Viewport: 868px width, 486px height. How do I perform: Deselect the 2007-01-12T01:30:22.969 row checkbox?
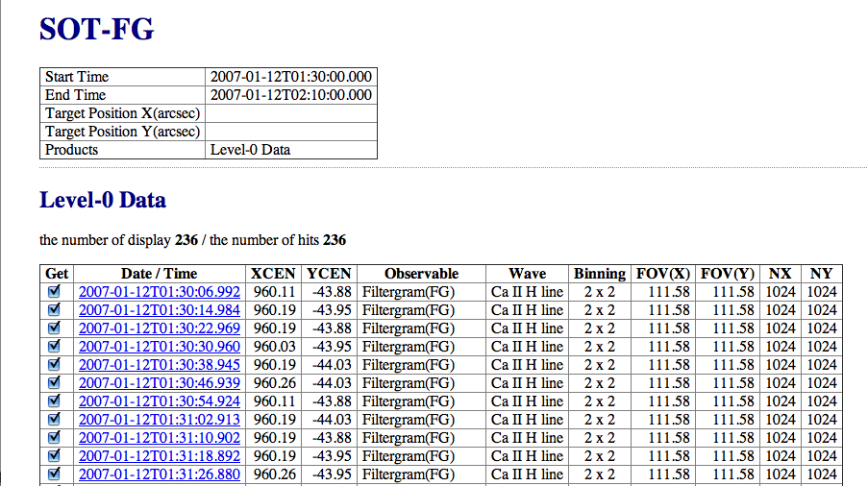click(55, 328)
